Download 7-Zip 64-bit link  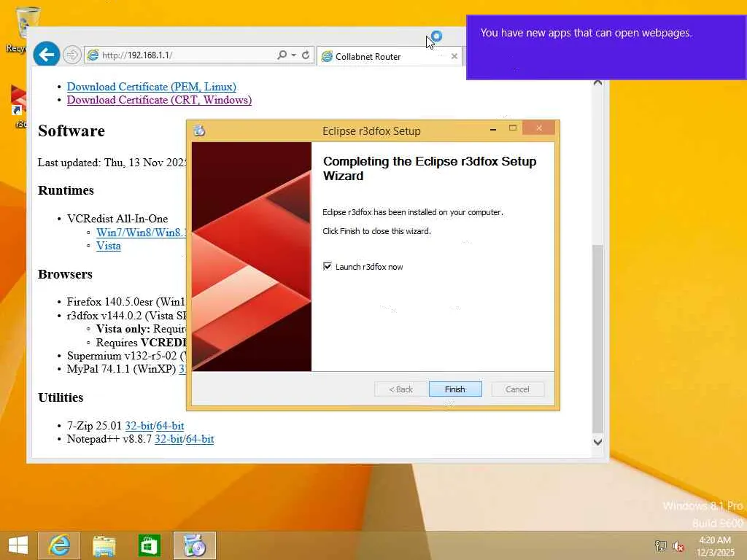pos(170,426)
